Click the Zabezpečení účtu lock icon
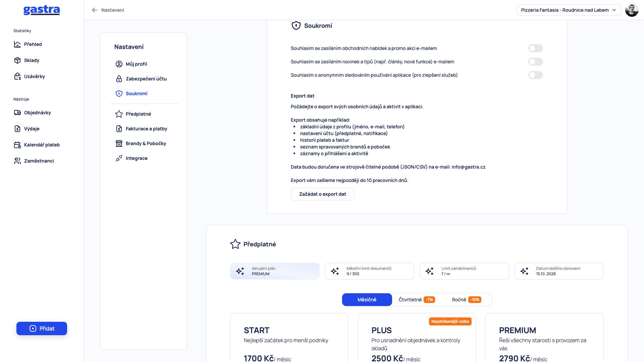Image resolution: width=644 pixels, height=362 pixels. [x=119, y=79]
